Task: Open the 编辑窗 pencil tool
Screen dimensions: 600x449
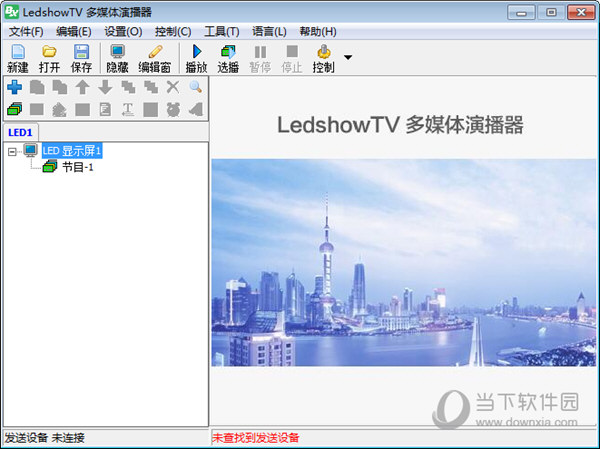Action: (x=155, y=59)
